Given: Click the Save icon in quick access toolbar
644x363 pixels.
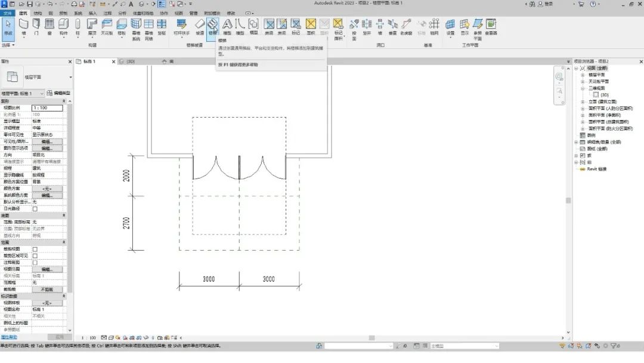Looking at the screenshot, I should coord(30,4).
